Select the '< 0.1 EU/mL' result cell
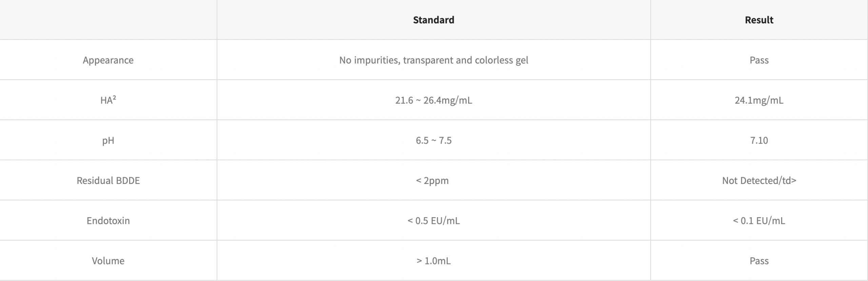This screenshot has width=868, height=281. (x=759, y=221)
